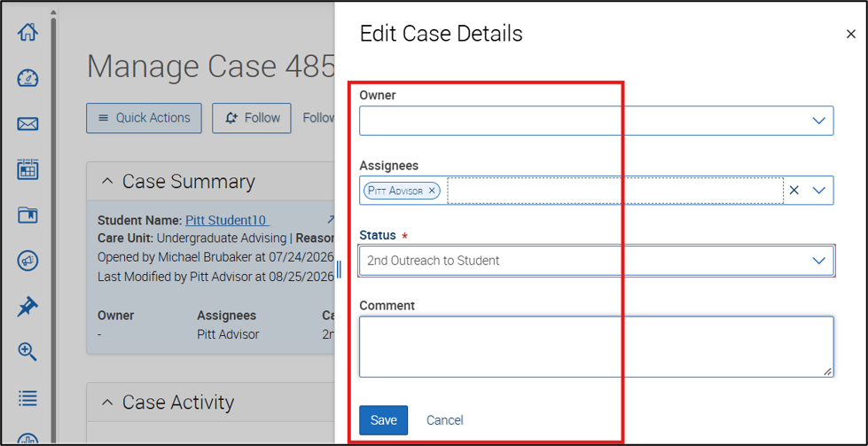The image size is (868, 446).
Task: Cancel editing case details
Action: [444, 420]
